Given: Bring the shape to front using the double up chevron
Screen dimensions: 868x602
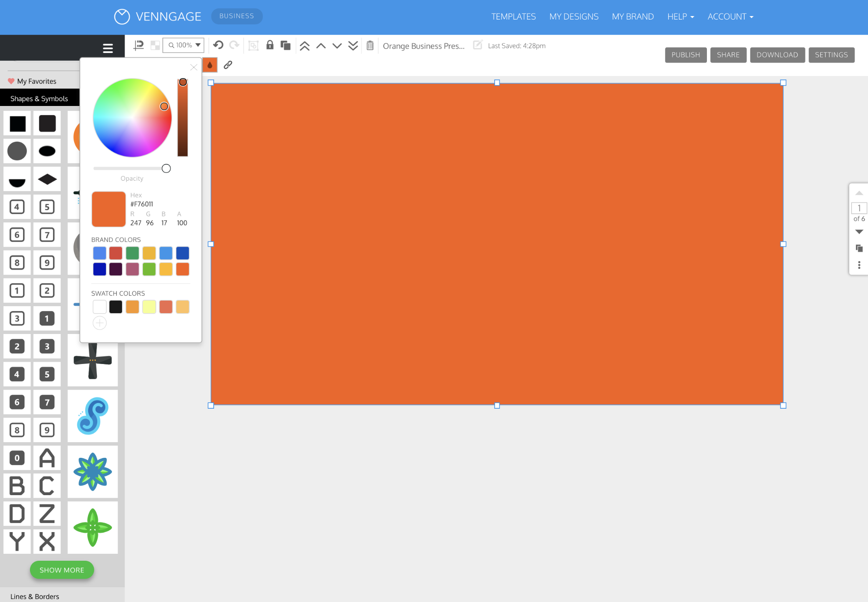Looking at the screenshot, I should click(304, 46).
